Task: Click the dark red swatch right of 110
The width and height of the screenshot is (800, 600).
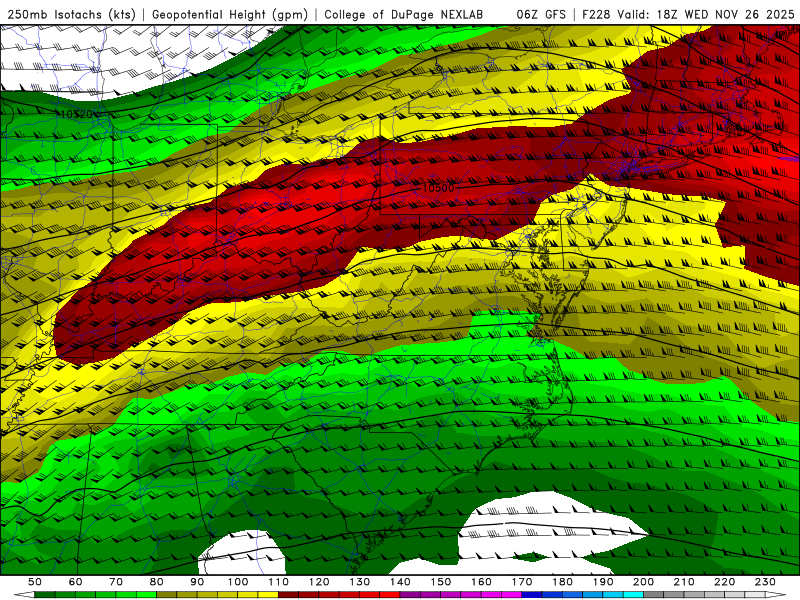Action: coord(288,595)
